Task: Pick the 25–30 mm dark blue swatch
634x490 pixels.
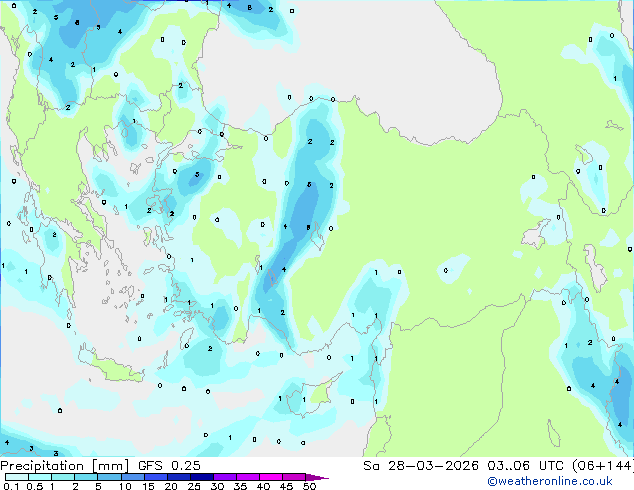Action: pos(202,477)
